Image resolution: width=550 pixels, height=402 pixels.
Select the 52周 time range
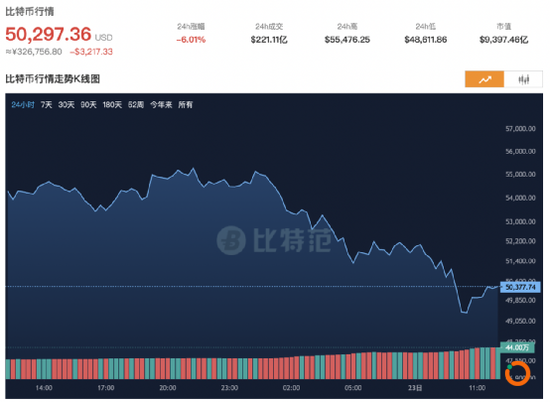click(136, 105)
